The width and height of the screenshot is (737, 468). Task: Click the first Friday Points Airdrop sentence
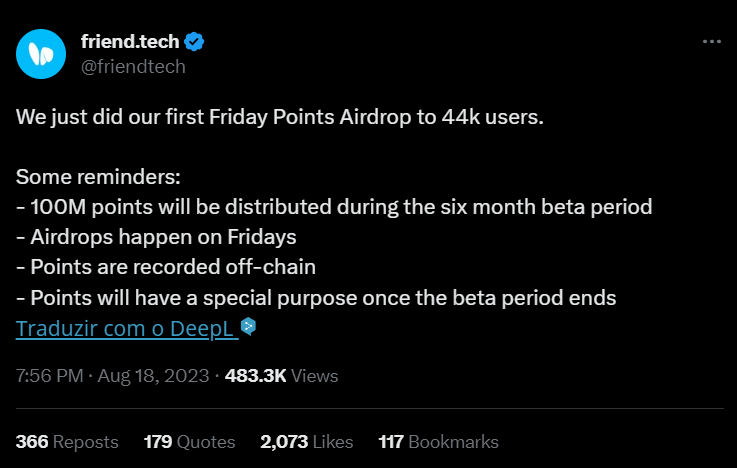(x=280, y=117)
